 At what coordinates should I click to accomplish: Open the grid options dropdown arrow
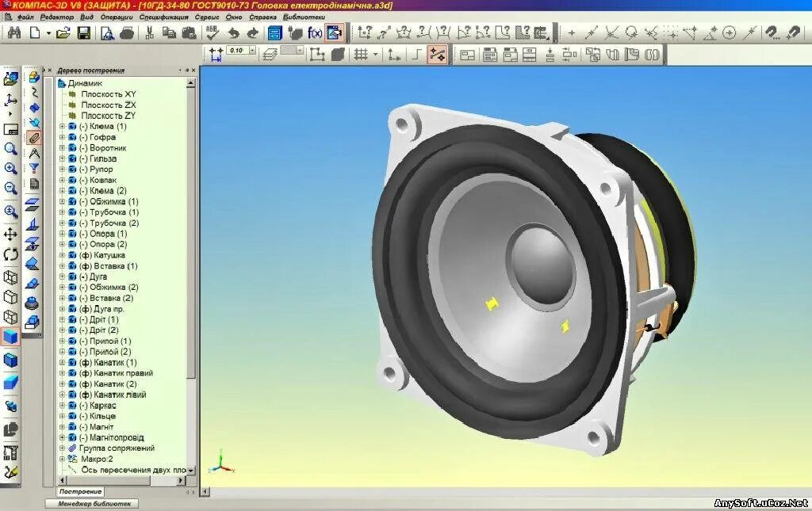(x=375, y=55)
